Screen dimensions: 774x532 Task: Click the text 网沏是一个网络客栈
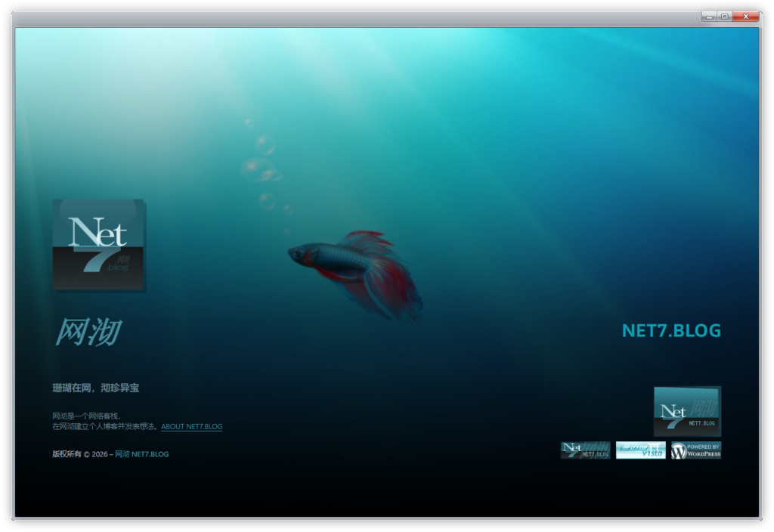[86, 416]
